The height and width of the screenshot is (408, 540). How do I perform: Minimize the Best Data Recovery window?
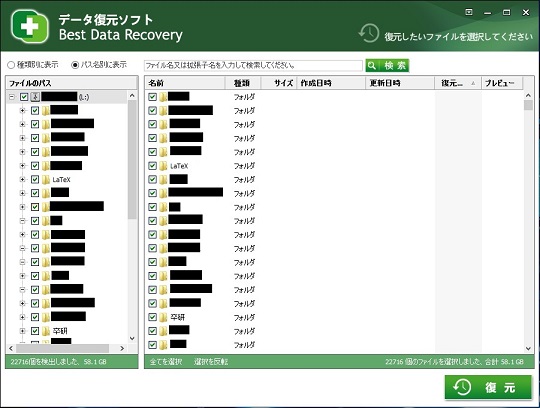(488, 13)
